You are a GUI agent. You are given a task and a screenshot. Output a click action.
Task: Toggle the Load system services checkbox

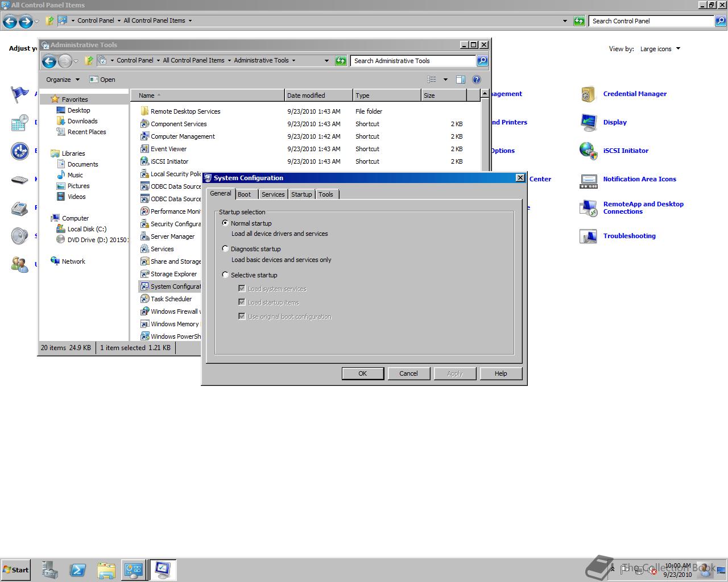[242, 288]
